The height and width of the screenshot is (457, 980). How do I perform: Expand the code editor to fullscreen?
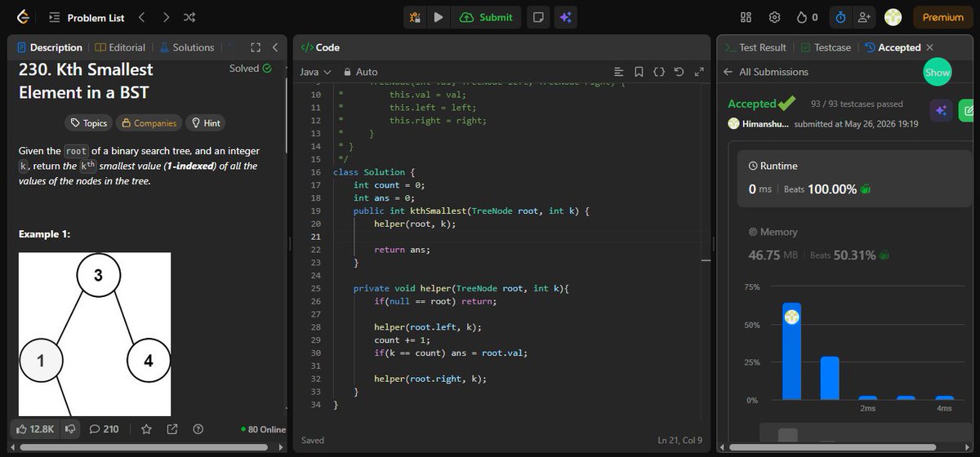pos(699,72)
